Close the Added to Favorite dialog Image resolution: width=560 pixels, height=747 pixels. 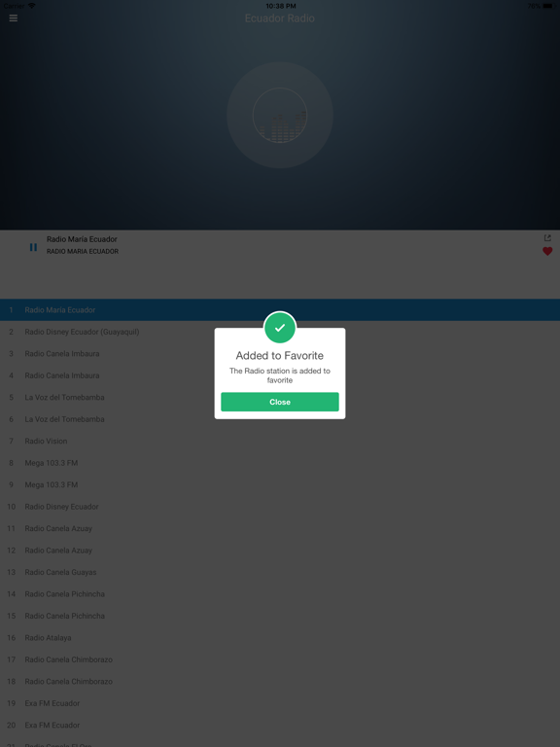[280, 402]
